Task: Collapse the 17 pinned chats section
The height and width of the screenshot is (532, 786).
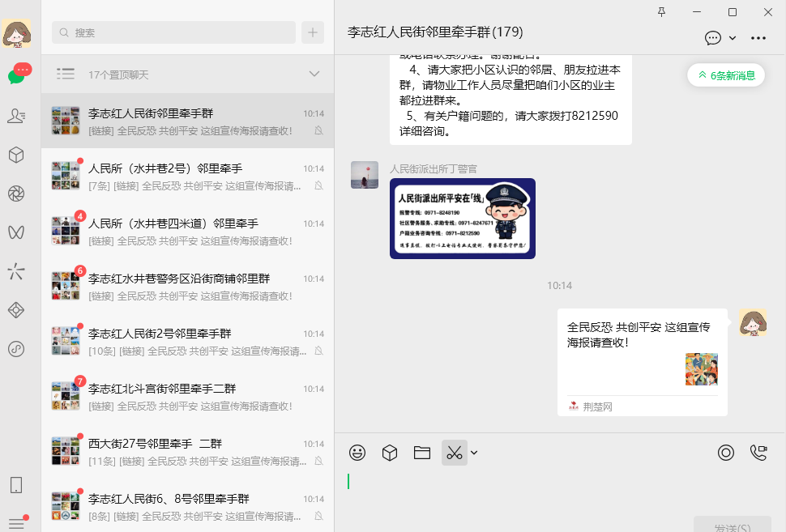Action: (x=314, y=74)
